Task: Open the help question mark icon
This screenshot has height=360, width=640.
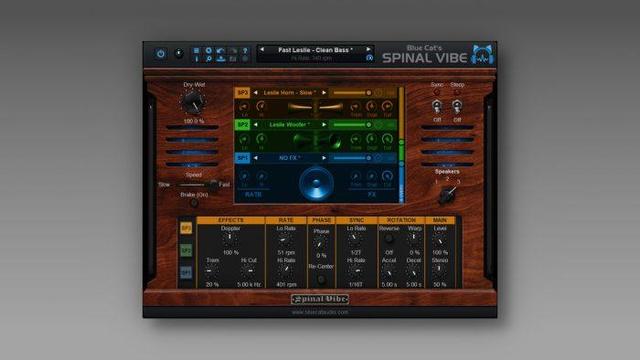Action: 245,51
